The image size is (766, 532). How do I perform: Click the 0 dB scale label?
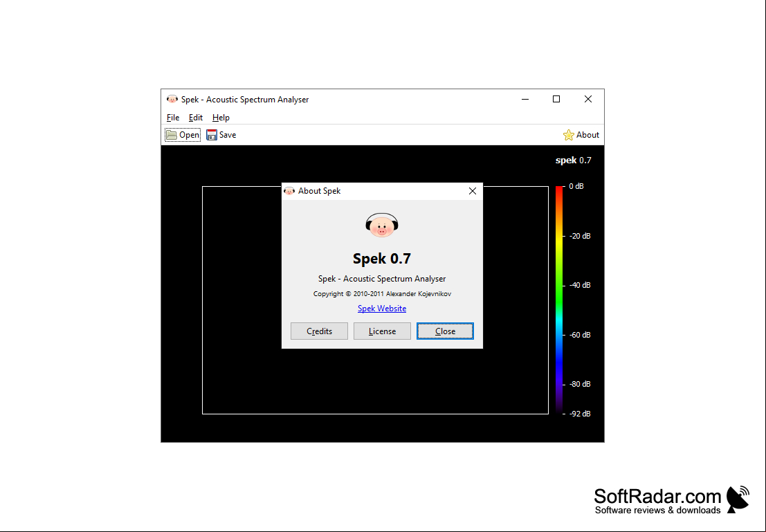576,186
